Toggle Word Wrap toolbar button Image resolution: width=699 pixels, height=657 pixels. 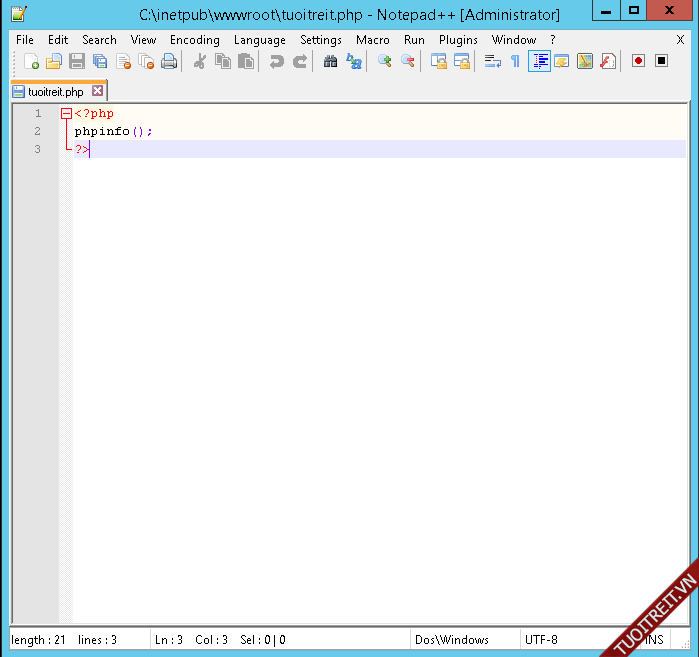tap(492, 61)
